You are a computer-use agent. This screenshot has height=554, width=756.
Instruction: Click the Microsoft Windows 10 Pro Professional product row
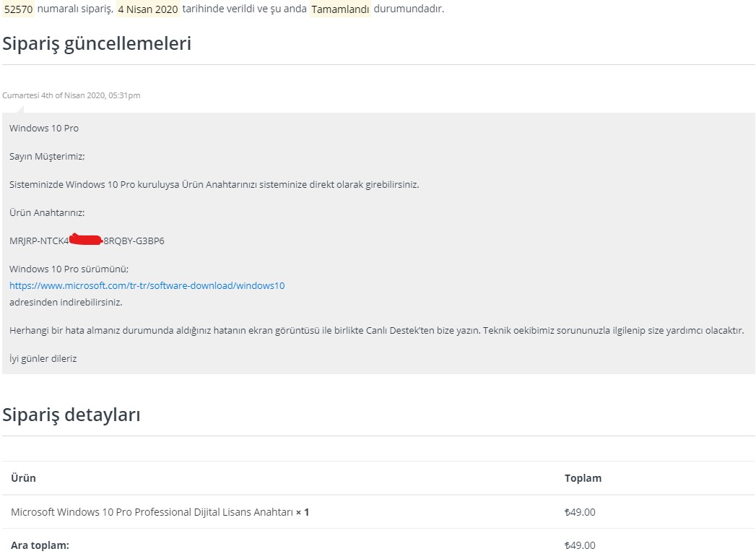378,512
